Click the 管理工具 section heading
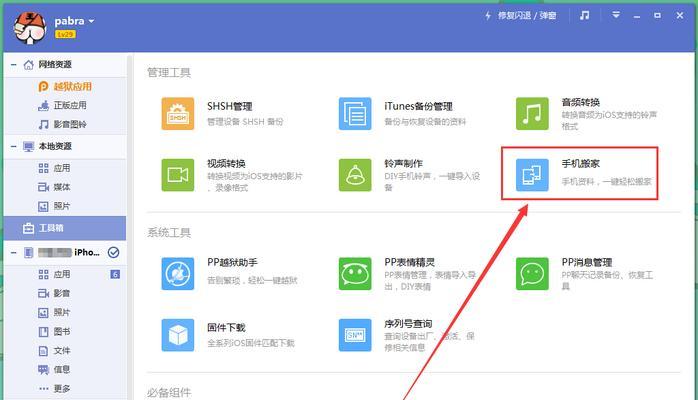This screenshot has width=698, height=400. (x=169, y=73)
